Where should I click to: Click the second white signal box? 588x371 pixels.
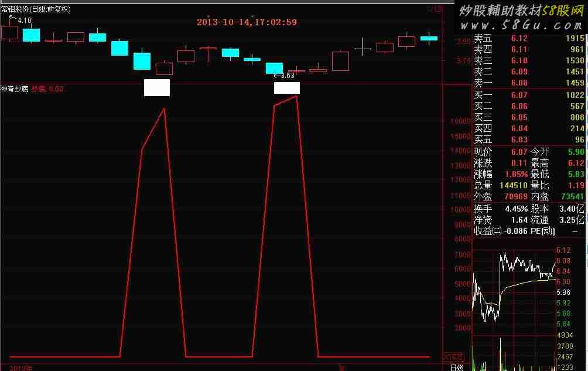click(287, 88)
